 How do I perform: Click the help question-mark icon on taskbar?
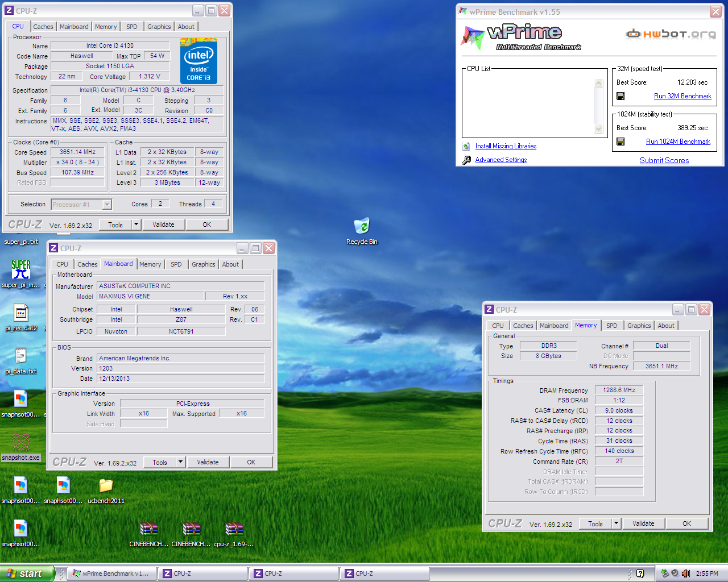pos(640,573)
